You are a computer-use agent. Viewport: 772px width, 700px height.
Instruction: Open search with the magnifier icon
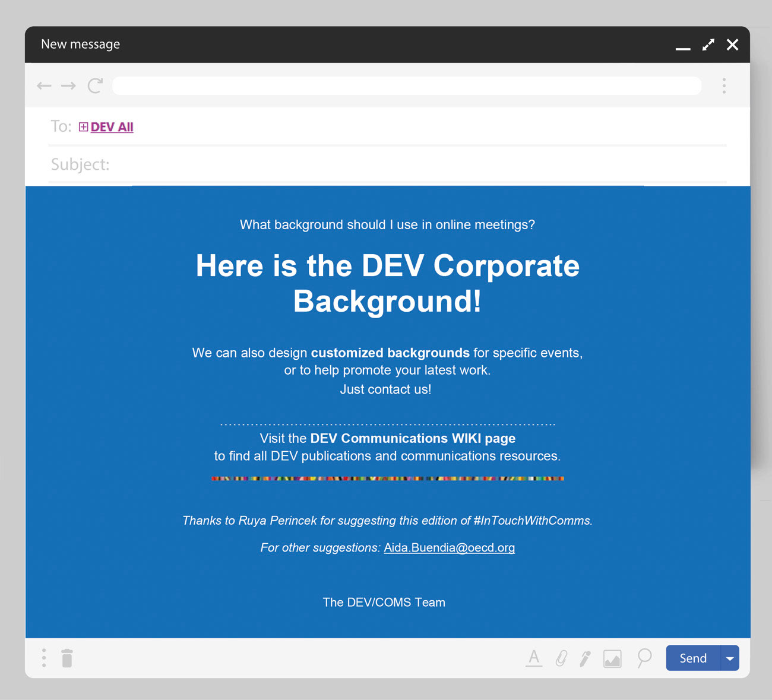[644, 658]
